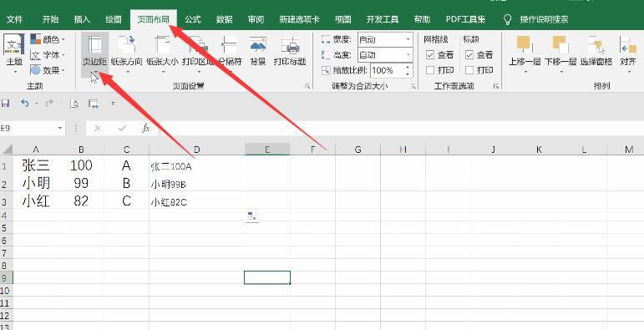
Task: Select row 5 header
Action: click(6, 227)
